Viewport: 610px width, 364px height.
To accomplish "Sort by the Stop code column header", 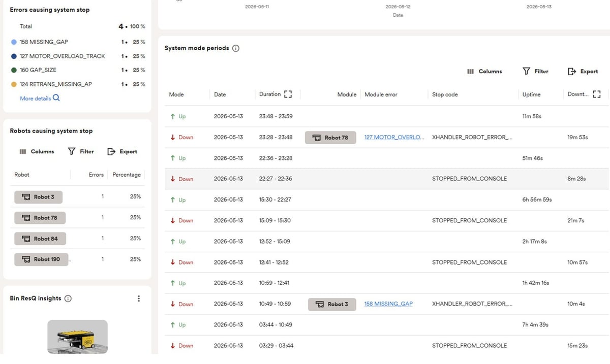I will [445, 94].
